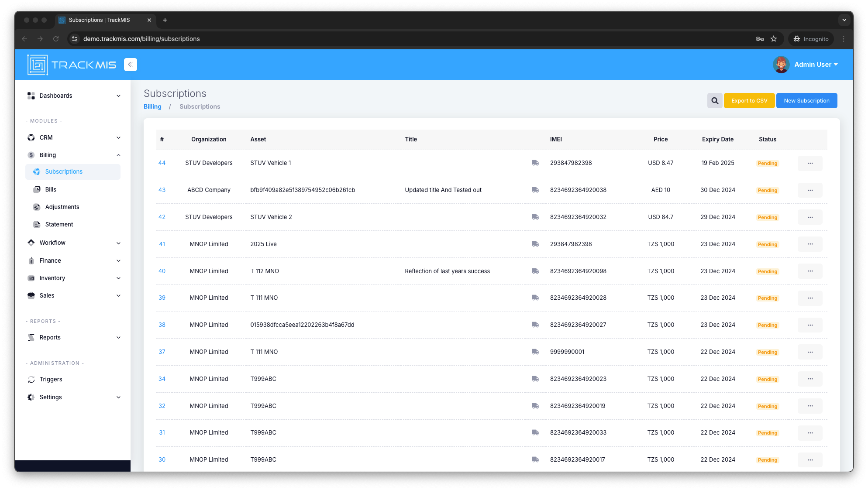
Task: Open a new browser tab
Action: pos(165,20)
